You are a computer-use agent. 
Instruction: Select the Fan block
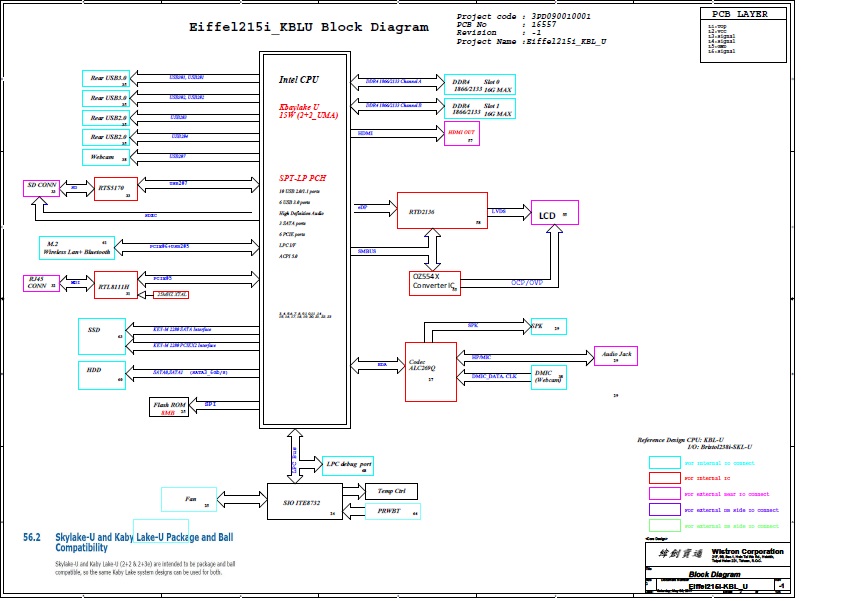(x=190, y=498)
